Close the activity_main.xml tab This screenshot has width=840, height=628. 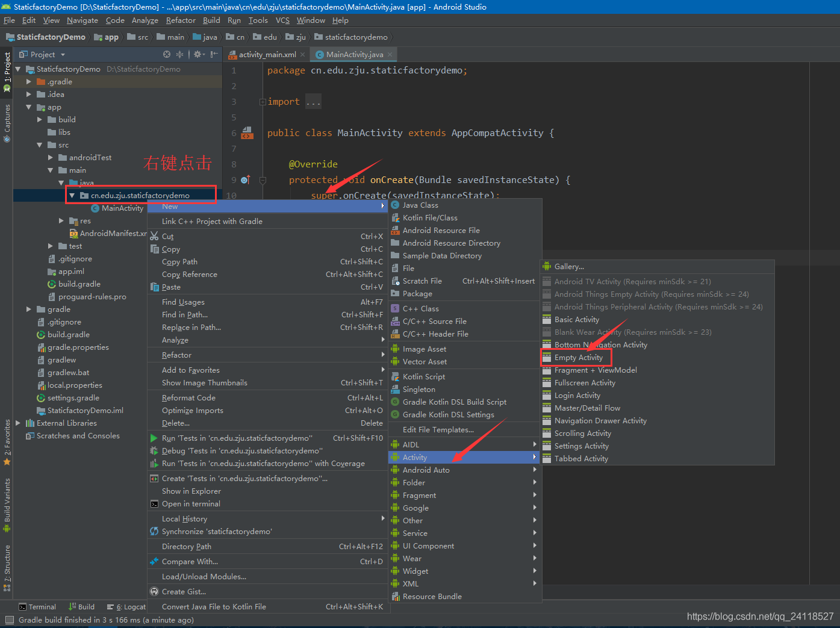click(x=303, y=54)
